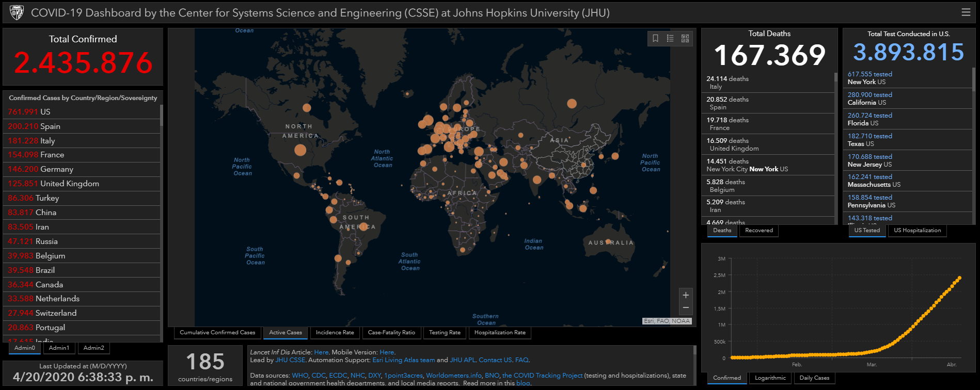Select Turkey in confirmed cases list
Screen dimensions: 980x390
click(x=83, y=198)
